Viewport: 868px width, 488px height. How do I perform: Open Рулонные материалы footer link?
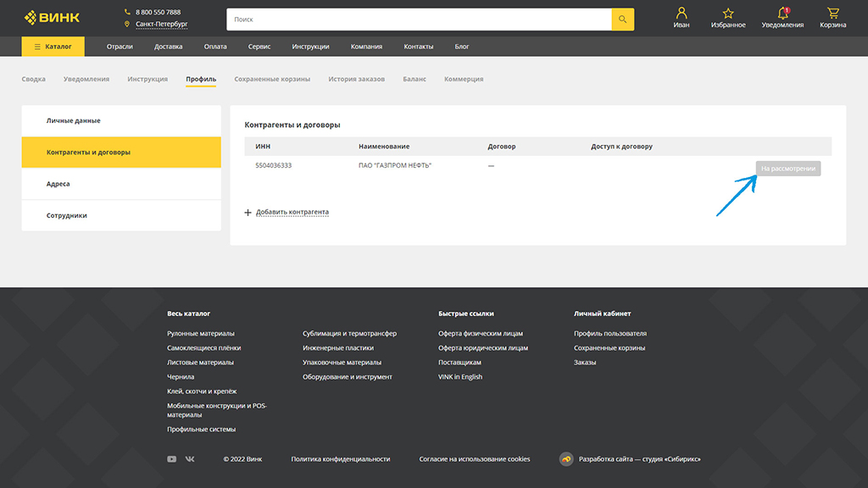pyautogui.click(x=201, y=334)
